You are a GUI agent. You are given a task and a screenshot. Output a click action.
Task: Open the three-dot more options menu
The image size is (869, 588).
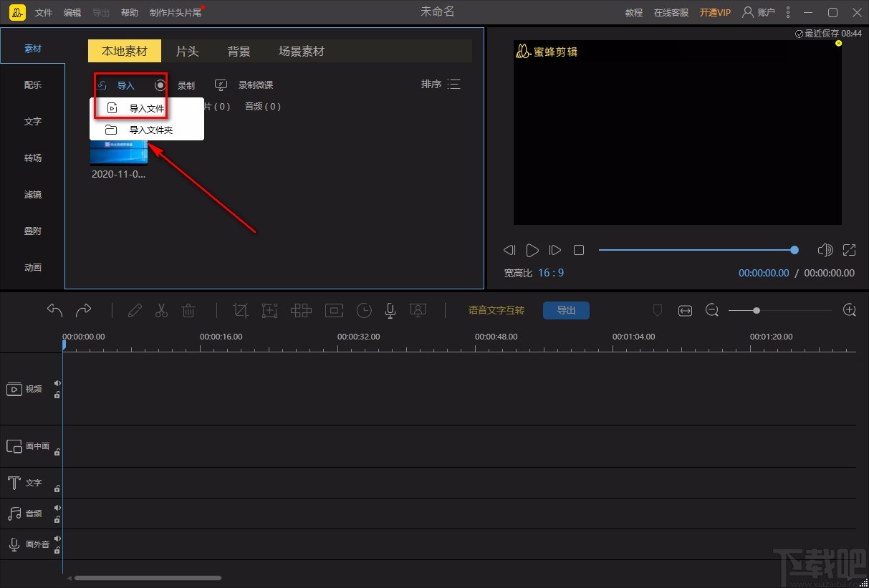(x=788, y=12)
